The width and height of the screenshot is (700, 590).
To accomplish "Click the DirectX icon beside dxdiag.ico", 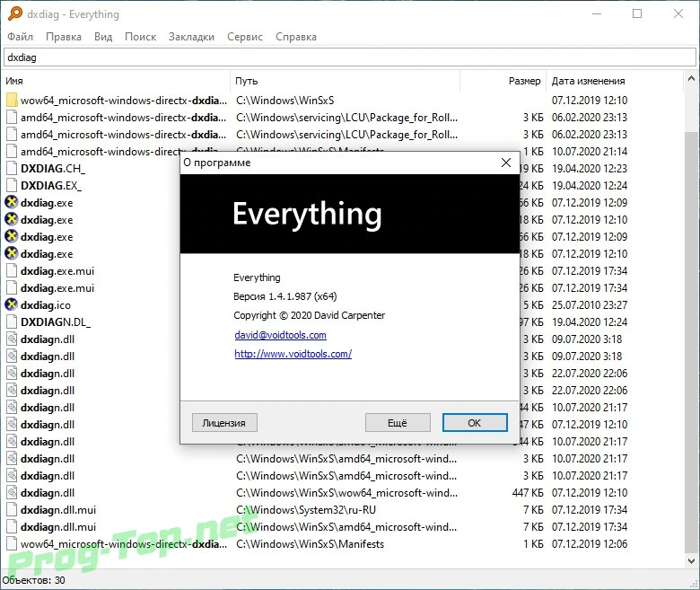I will pos(11,304).
